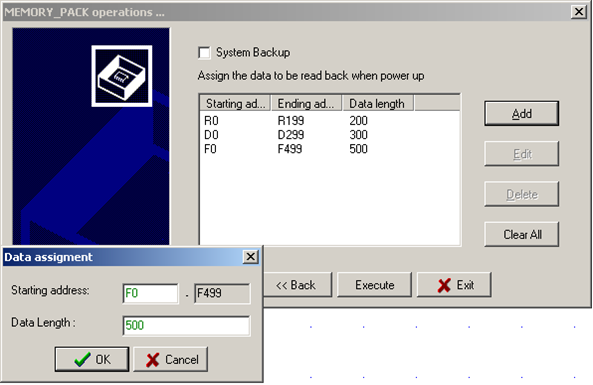
Task: Close the Data assigment dialog window
Action: (250, 257)
